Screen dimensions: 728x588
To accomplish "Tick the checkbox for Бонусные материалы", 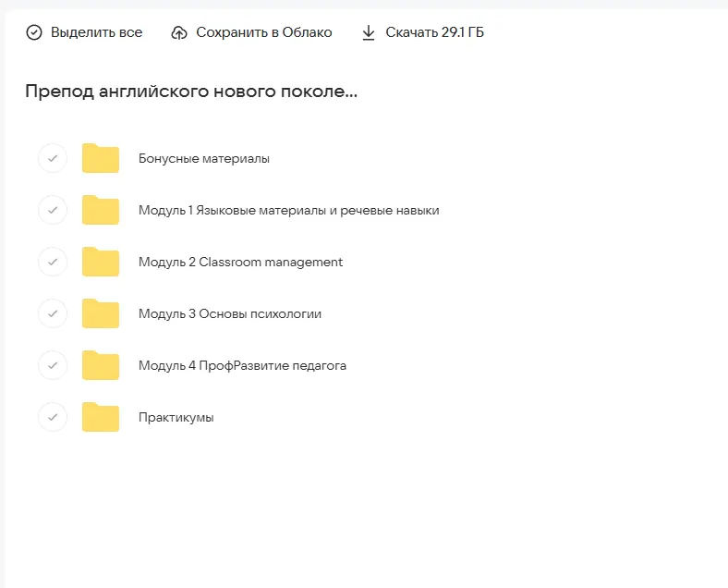I will tap(53, 159).
